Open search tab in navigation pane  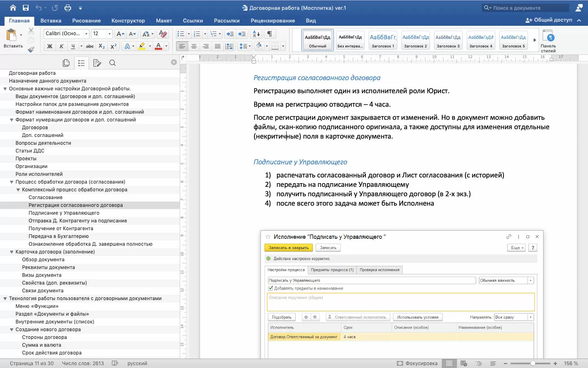pos(112,63)
